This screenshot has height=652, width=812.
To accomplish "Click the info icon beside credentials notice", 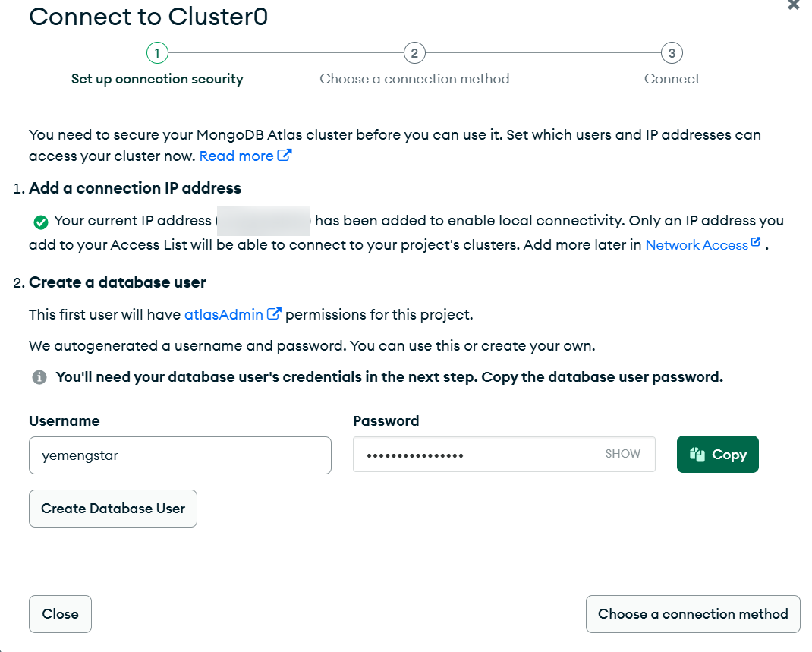I will pyautogui.click(x=39, y=377).
